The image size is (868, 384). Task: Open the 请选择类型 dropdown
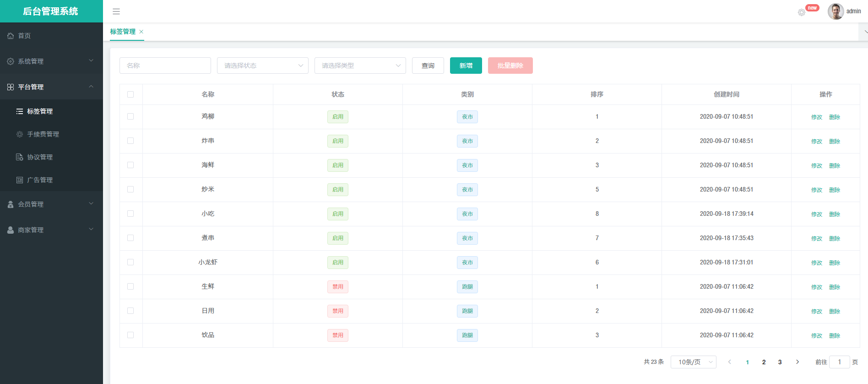[360, 66]
